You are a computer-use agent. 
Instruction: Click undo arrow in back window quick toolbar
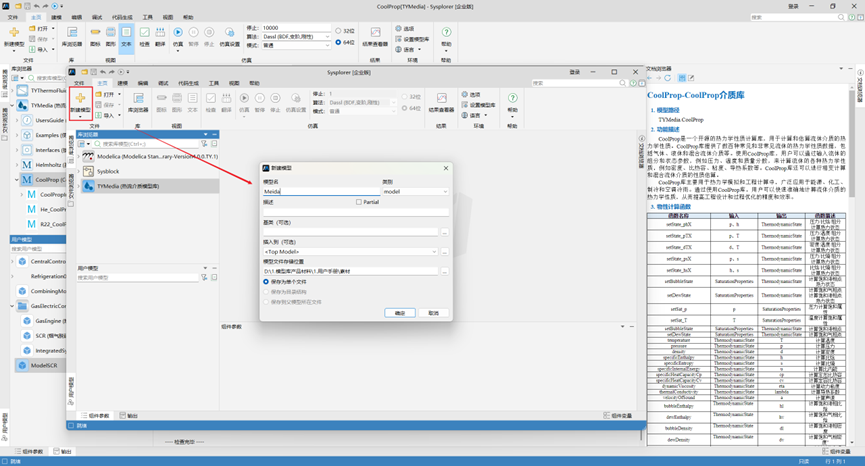click(x=37, y=6)
